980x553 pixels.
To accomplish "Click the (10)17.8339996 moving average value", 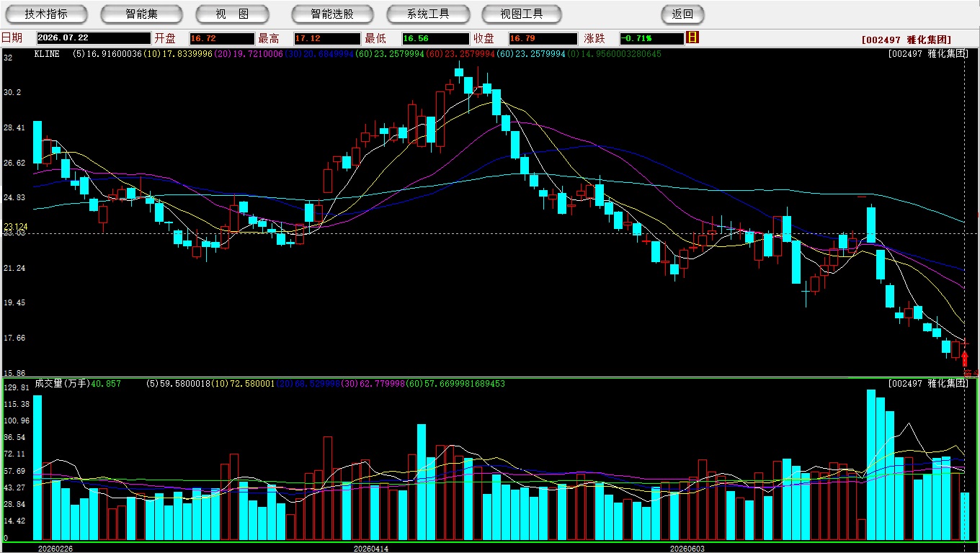I will [178, 54].
